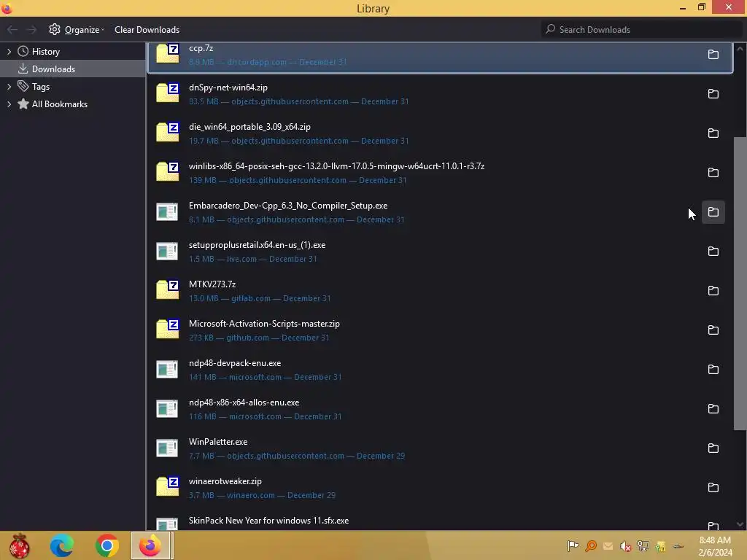747x560 pixels.
Task: Show die_win64_portable_3.09_x64.zip in folder
Action: click(x=713, y=133)
